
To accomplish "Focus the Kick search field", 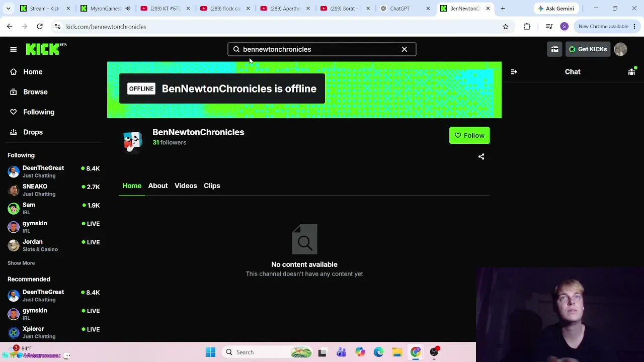I will (x=322, y=49).
